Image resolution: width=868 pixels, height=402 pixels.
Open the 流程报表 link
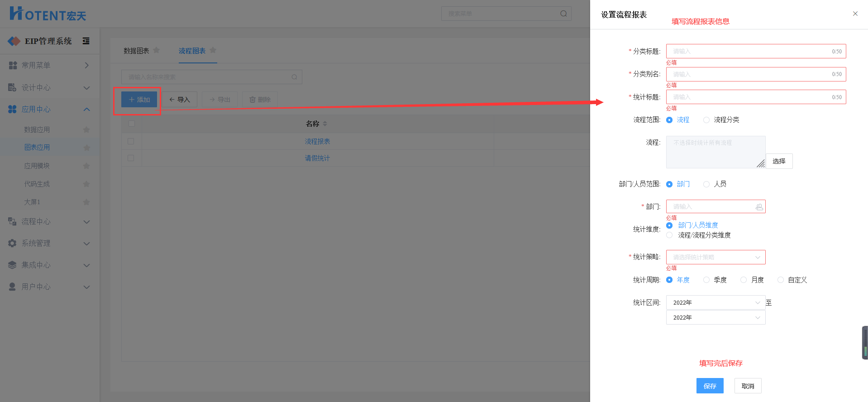coord(317,142)
